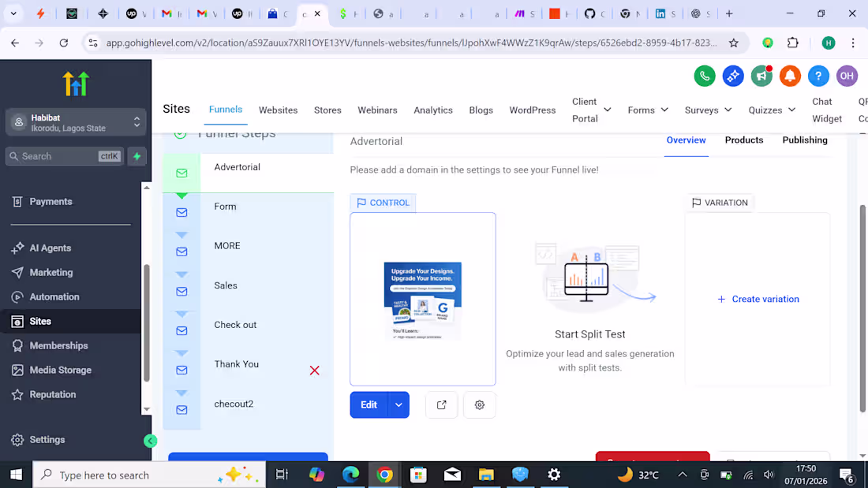Viewport: 868px width, 488px height.
Task: Open the megaphone announcements icon
Action: pyautogui.click(x=761, y=76)
